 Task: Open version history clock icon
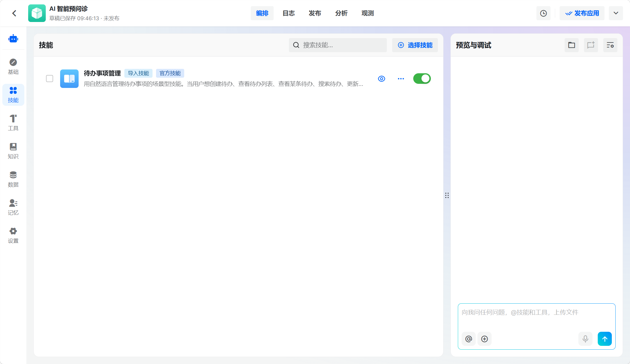(543, 13)
